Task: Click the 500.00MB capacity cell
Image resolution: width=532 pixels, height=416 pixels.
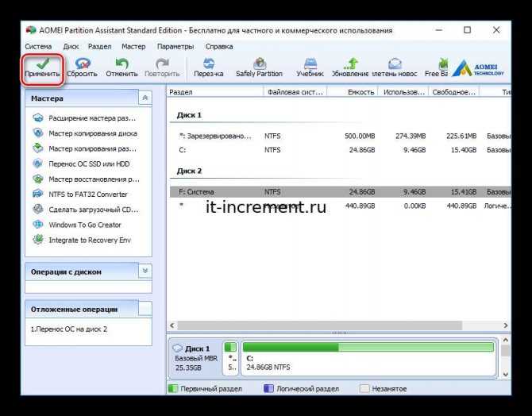Action: coord(360,136)
